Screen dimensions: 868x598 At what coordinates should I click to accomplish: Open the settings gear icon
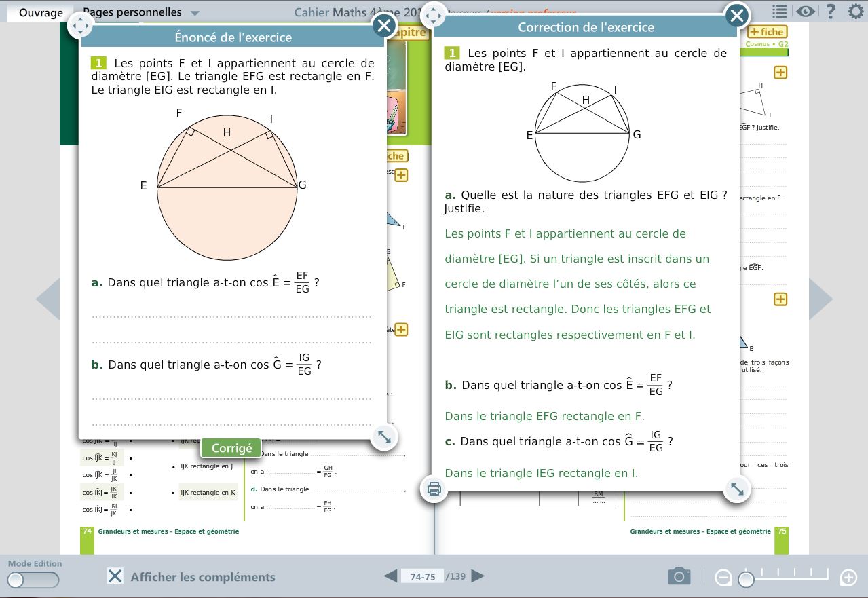point(855,12)
